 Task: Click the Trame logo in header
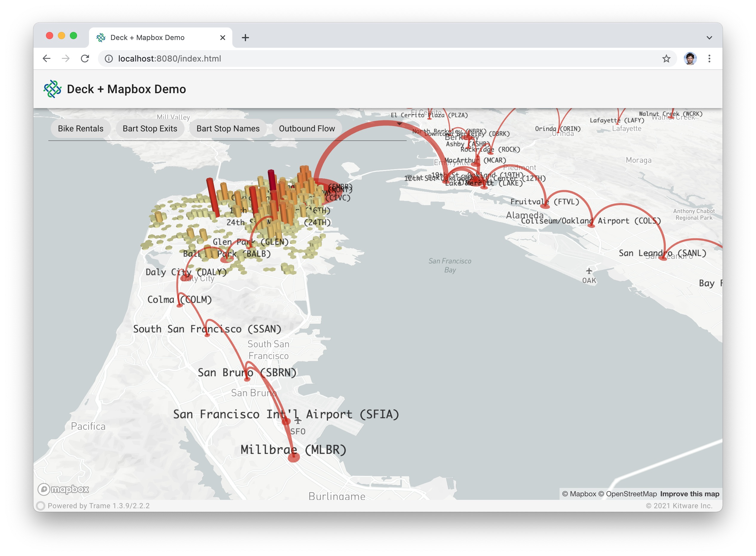click(53, 89)
